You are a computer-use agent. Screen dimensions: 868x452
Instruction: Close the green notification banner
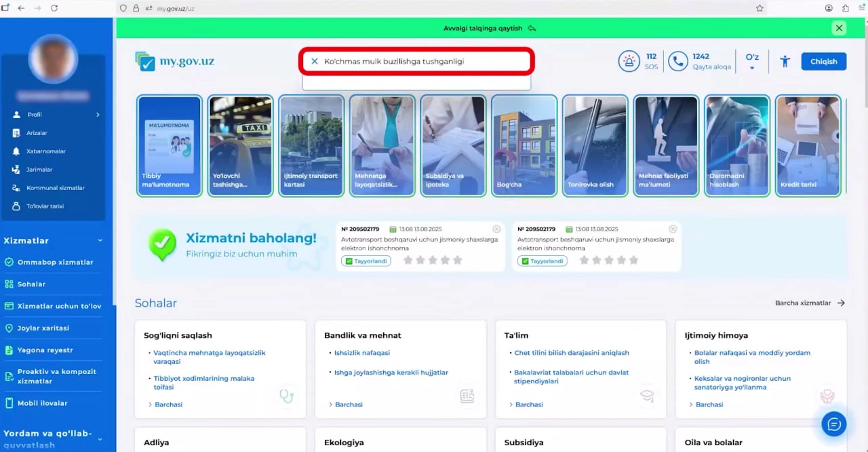[839, 29]
